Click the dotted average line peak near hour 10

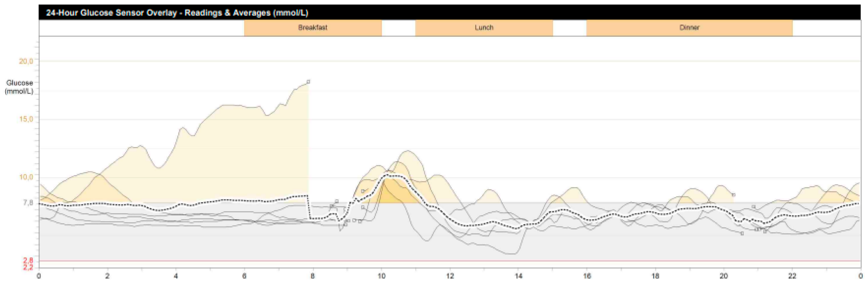[x=388, y=175]
